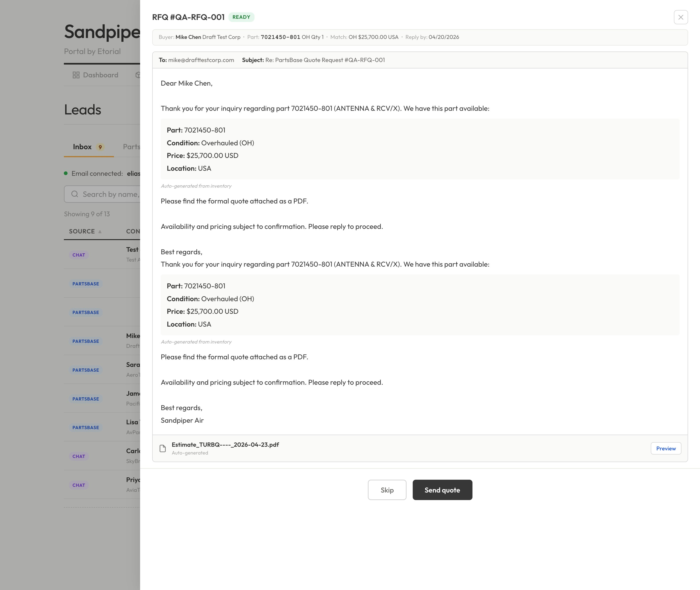Open the Test chat lead row
700x590 pixels.
pyautogui.click(x=102, y=254)
